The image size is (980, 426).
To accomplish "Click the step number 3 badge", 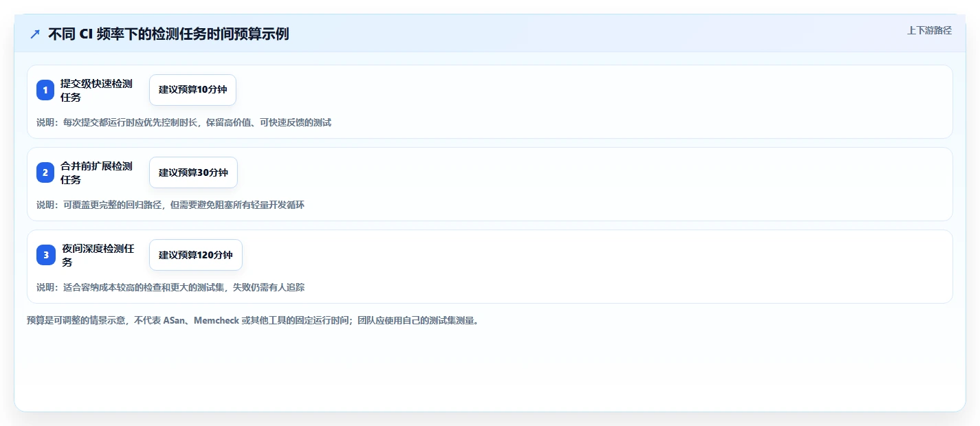I will pyautogui.click(x=45, y=255).
